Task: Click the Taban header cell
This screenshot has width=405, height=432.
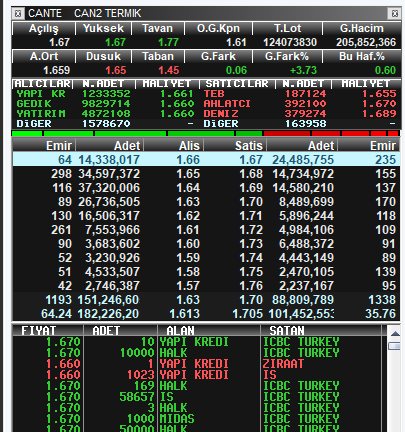Action: [158, 56]
